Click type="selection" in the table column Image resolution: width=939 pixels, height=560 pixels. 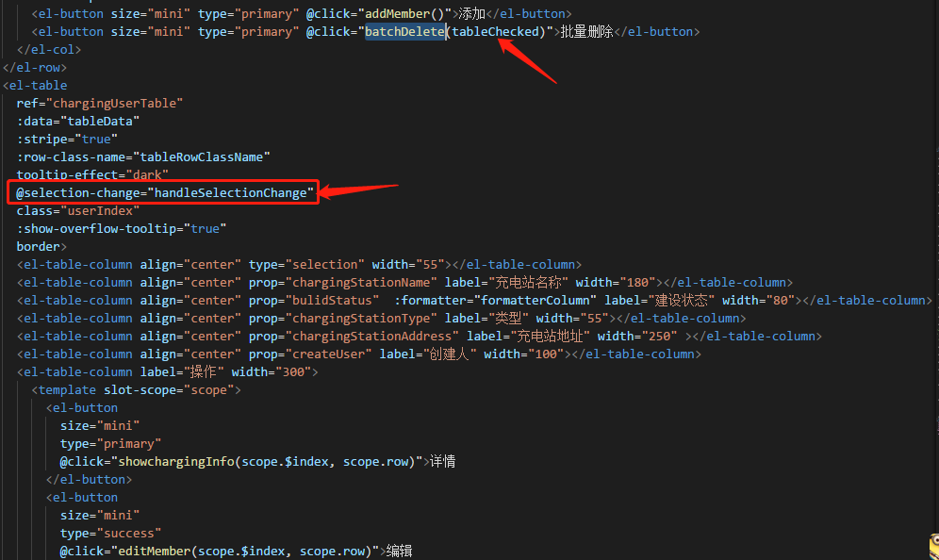point(306,265)
